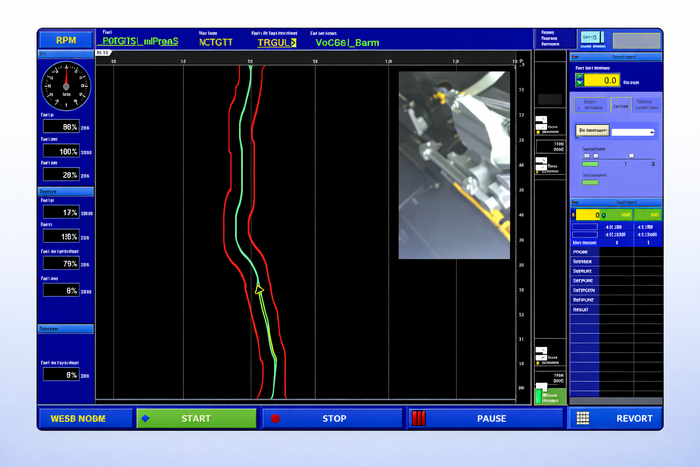Collapse the second left panel section header
700x467 pixels.
[x=66, y=192]
